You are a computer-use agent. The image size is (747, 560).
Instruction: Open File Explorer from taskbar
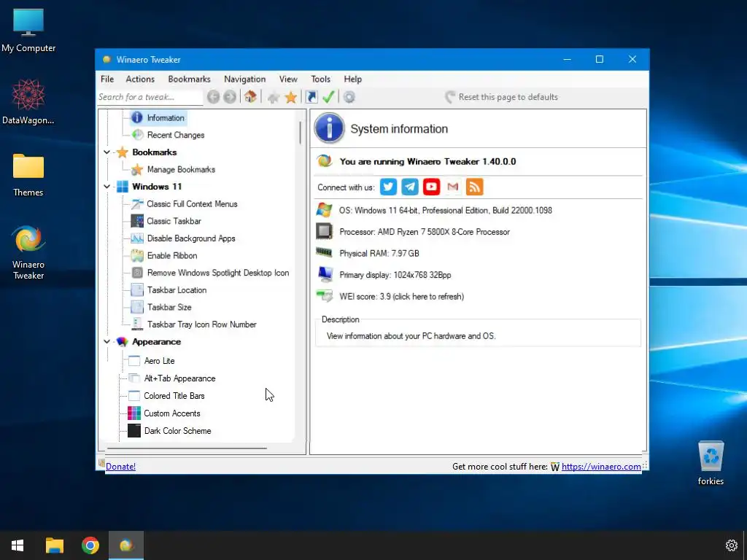54,545
